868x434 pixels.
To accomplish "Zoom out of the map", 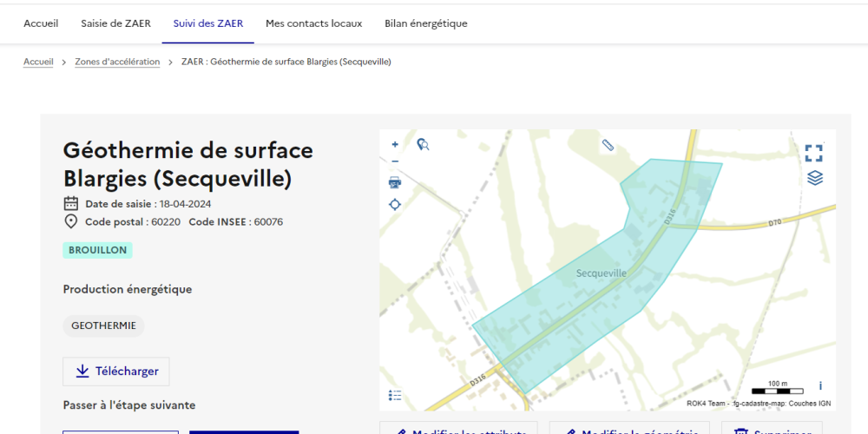I will 395,161.
